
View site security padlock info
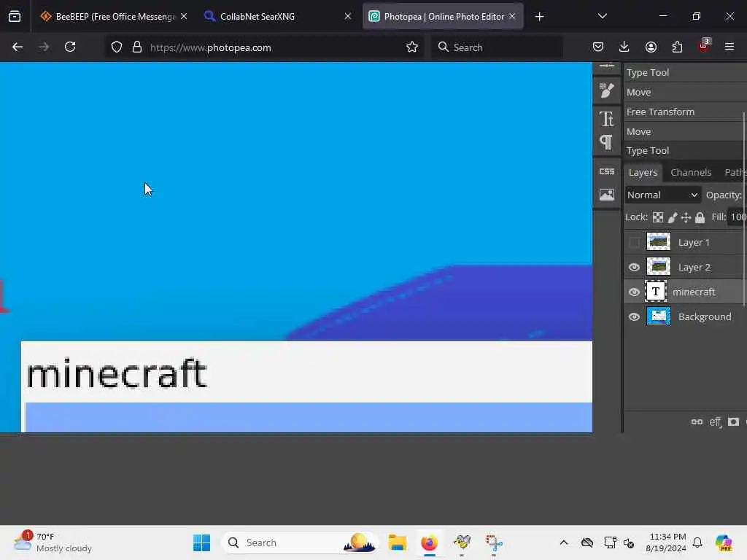(x=137, y=47)
